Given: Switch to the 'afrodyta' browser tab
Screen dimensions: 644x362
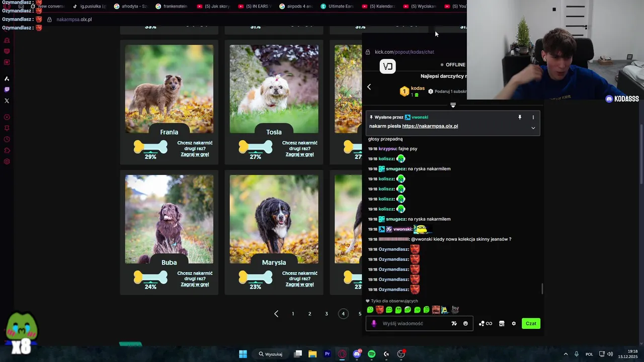Looking at the screenshot, I should 130,6.
